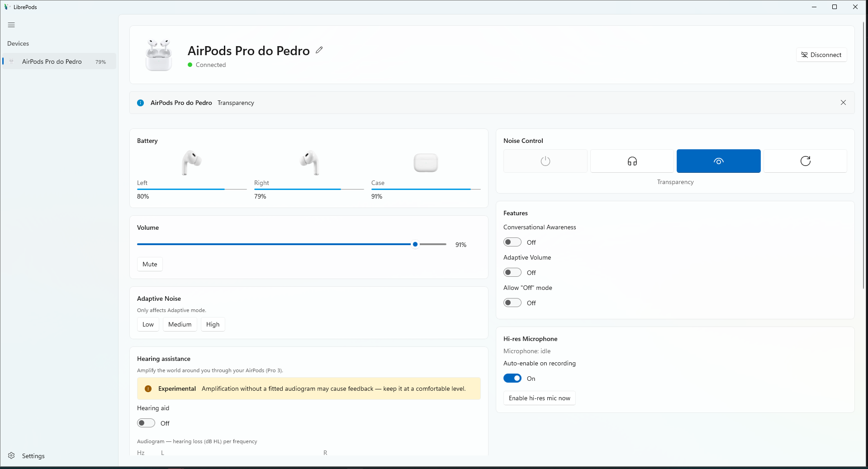Click the volume slider thumb
868x469 pixels.
[415, 244]
